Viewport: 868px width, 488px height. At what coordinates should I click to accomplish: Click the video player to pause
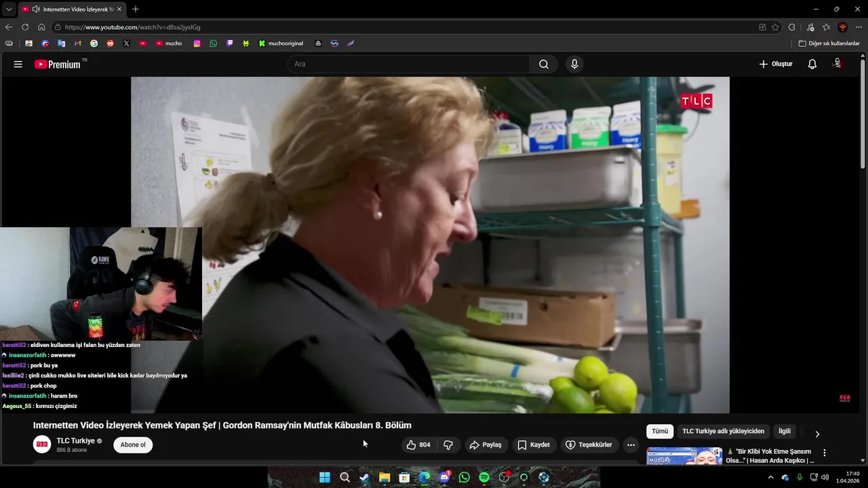point(430,245)
